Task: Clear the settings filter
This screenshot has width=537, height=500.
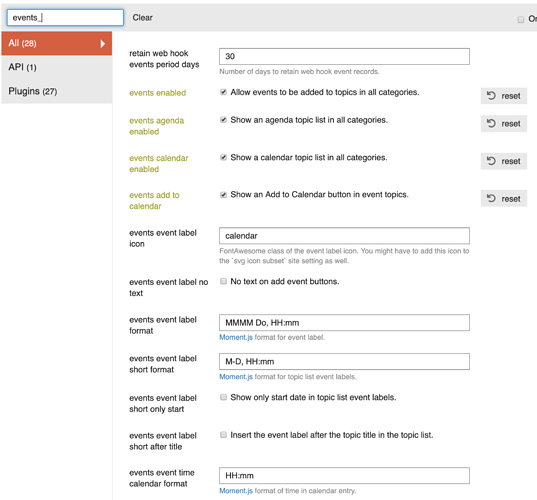Action: [x=142, y=17]
